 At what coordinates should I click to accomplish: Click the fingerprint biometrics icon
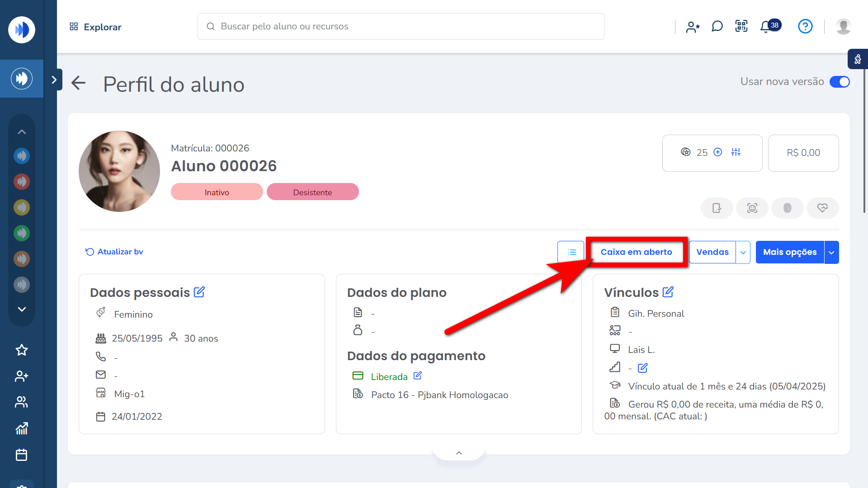pyautogui.click(x=787, y=208)
